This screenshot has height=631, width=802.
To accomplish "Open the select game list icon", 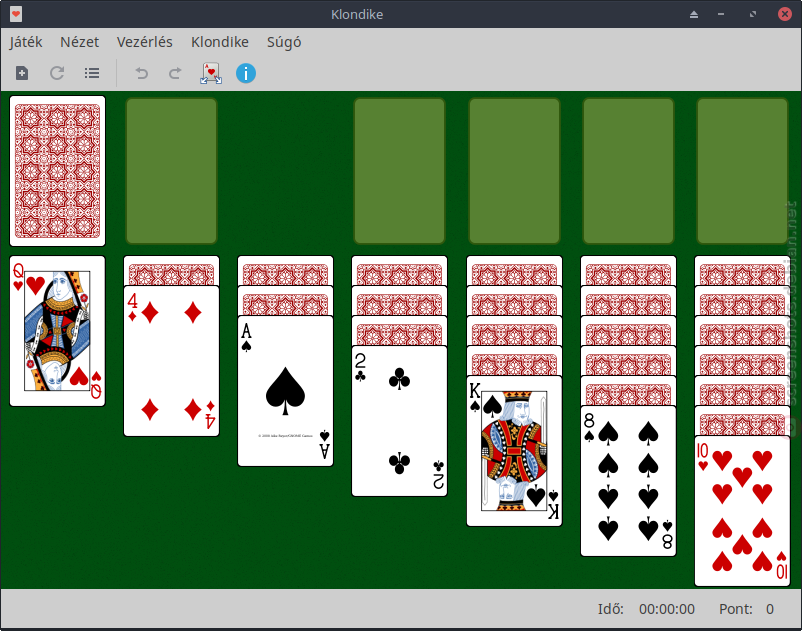I will coord(92,73).
